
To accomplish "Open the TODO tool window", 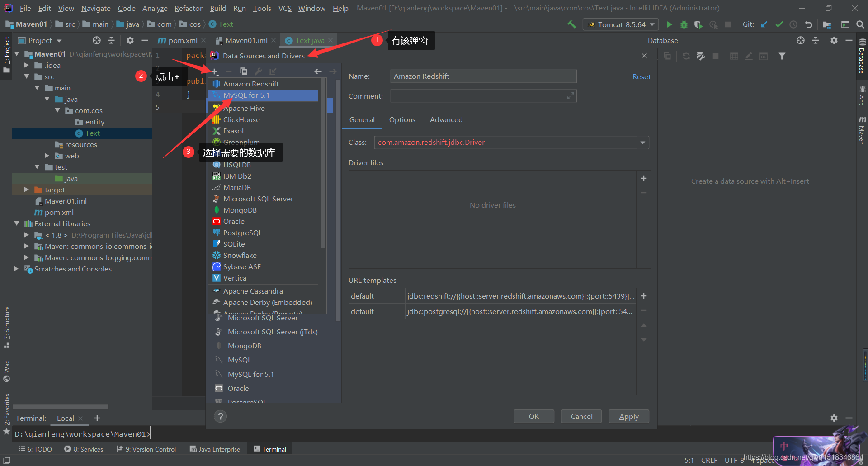I will 35,449.
